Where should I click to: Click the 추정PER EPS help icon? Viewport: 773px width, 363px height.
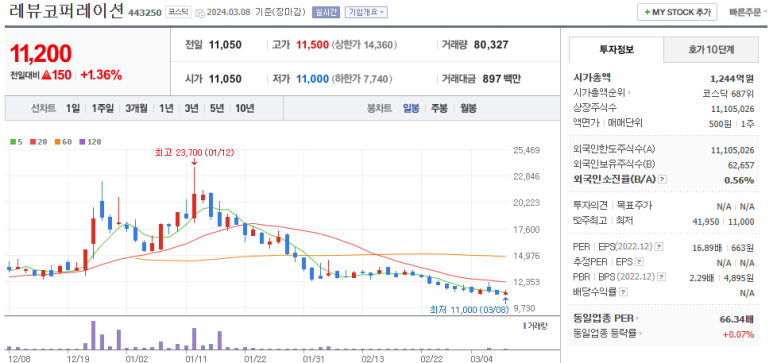point(640,262)
